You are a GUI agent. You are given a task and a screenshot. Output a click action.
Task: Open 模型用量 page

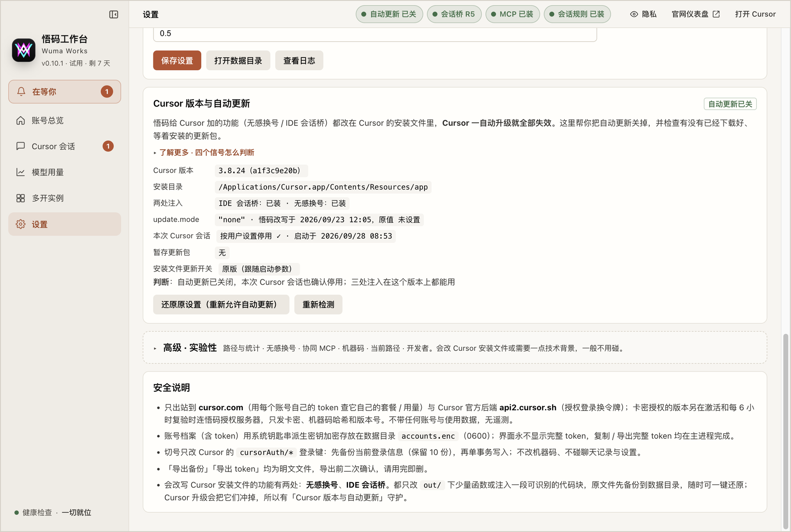[x=64, y=172]
